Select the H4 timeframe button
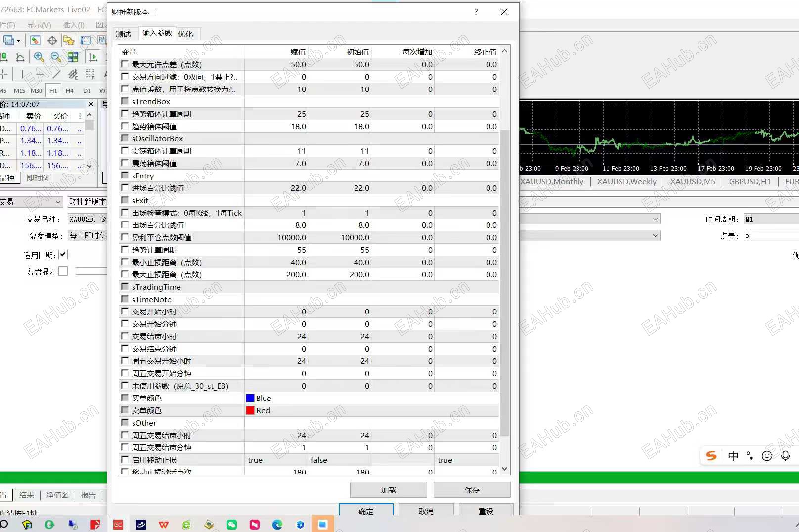799x532 pixels. (x=70, y=91)
